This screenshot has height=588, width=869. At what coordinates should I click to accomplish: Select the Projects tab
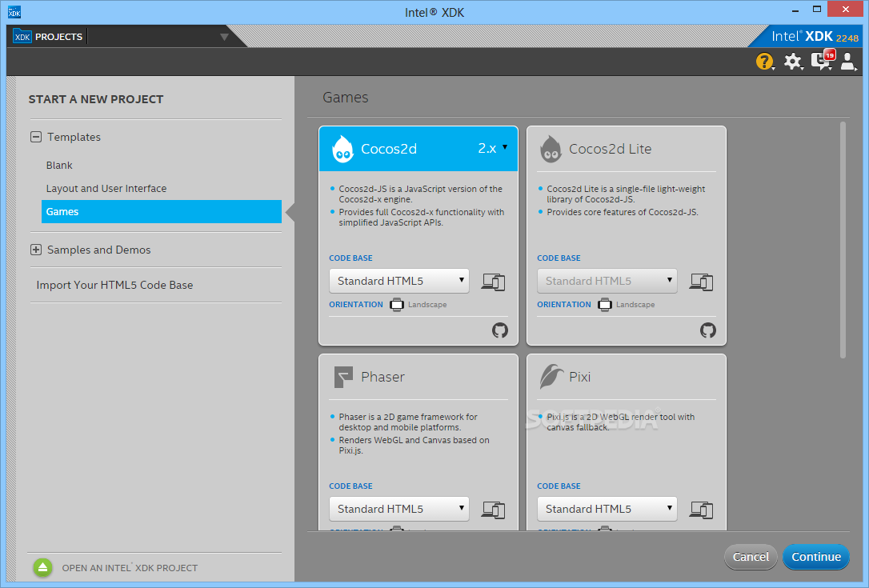58,37
